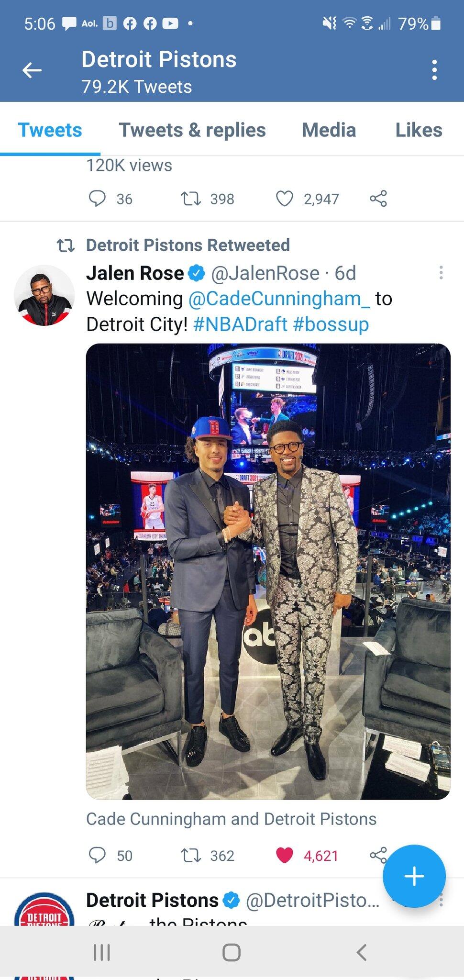View the Likes tab
Viewport: 464px width, 980px height.
[x=419, y=130]
